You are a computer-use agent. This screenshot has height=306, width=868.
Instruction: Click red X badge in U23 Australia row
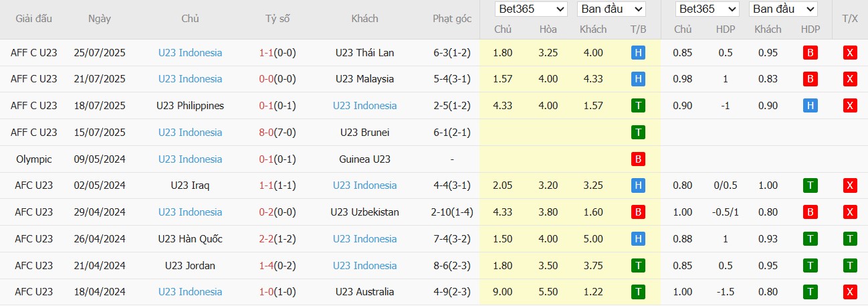pos(850,292)
